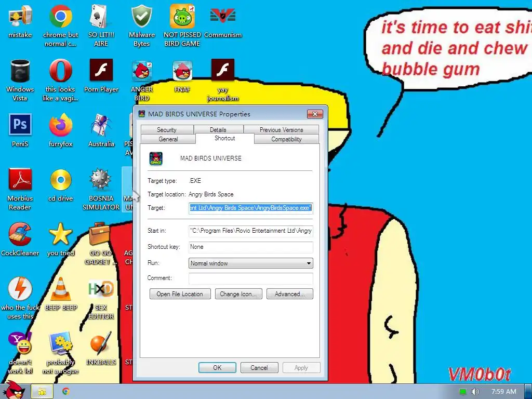This screenshot has width=532, height=399.
Task: Expand the Run 'Normal window' dropdown
Action: click(251, 263)
